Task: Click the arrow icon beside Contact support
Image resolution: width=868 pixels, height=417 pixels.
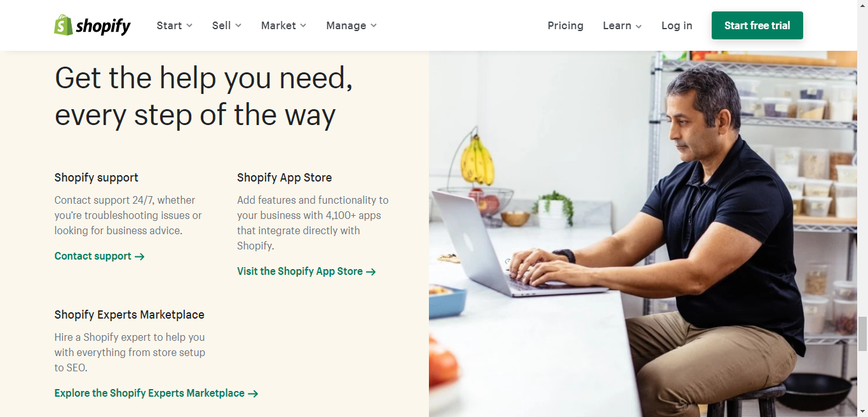Action: pos(140,256)
